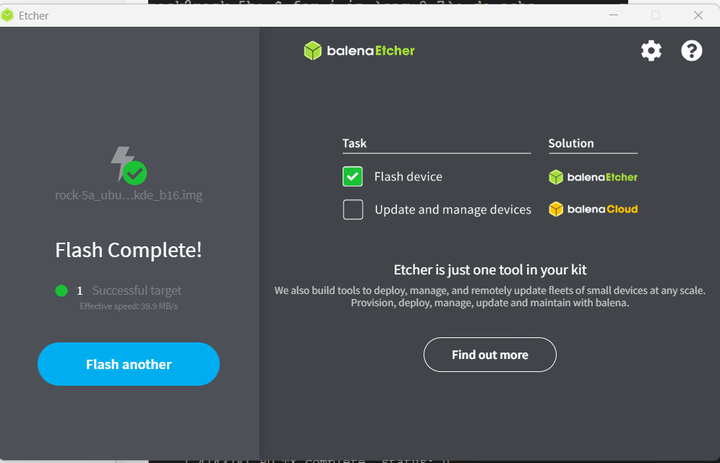720x463 pixels.
Task: Click the balenaEtcher solution logo
Action: click(x=593, y=177)
